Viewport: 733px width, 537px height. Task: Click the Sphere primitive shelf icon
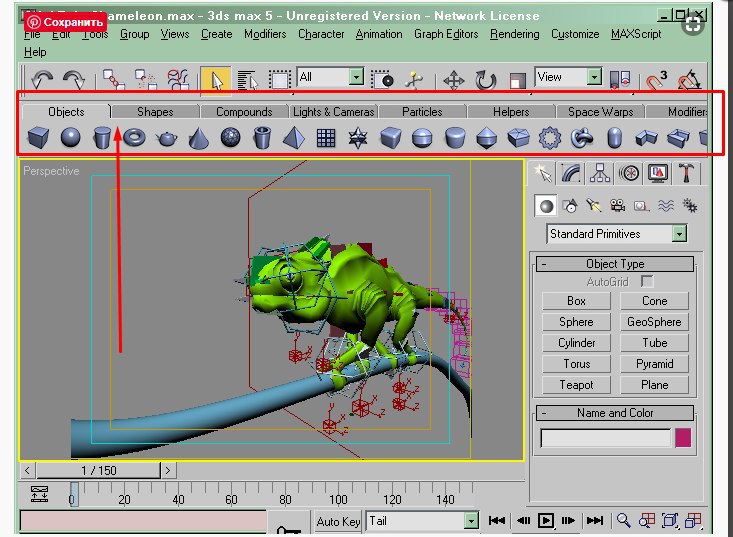[71, 138]
